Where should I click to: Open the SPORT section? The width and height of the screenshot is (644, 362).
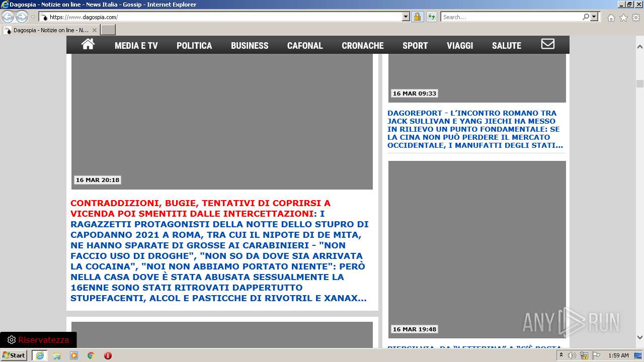point(415,45)
